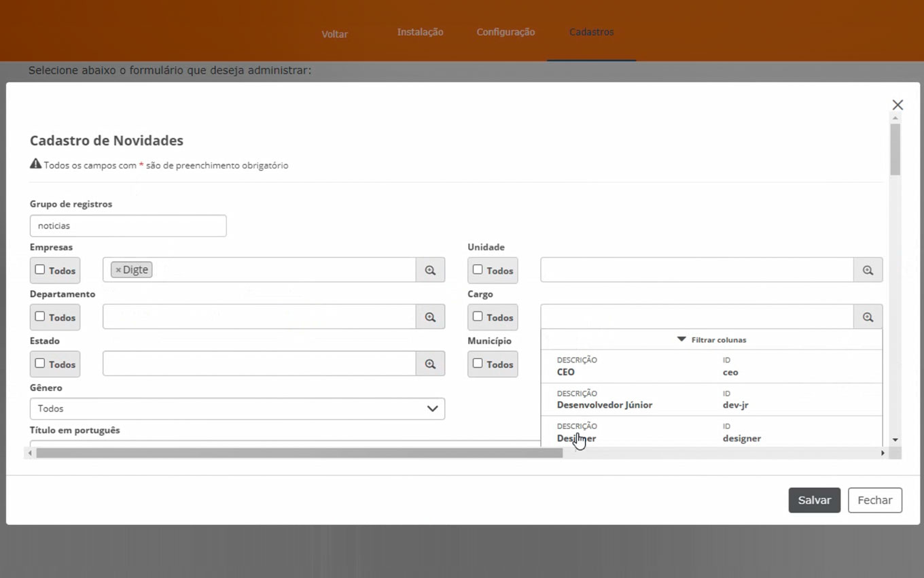Click the horizontal scrollbar at the form bottom
This screenshot has width=924, height=578.
tap(299, 453)
